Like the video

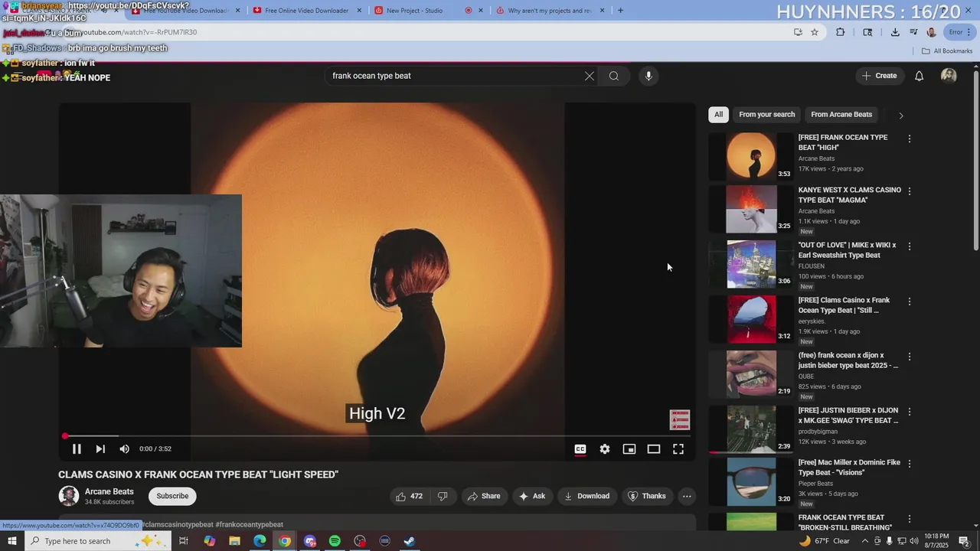(x=409, y=496)
